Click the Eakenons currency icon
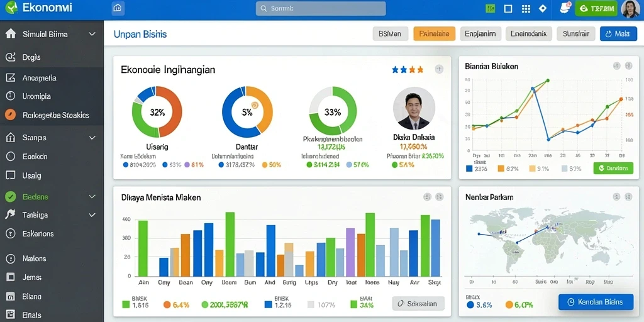644x322 pixels. tap(10, 234)
